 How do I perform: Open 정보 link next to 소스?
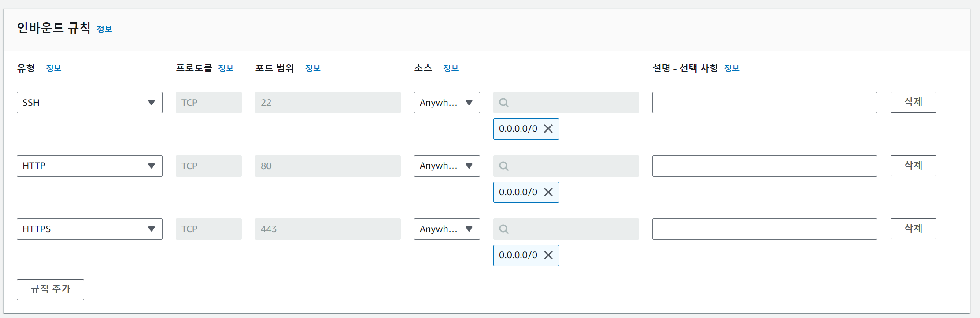click(x=451, y=68)
